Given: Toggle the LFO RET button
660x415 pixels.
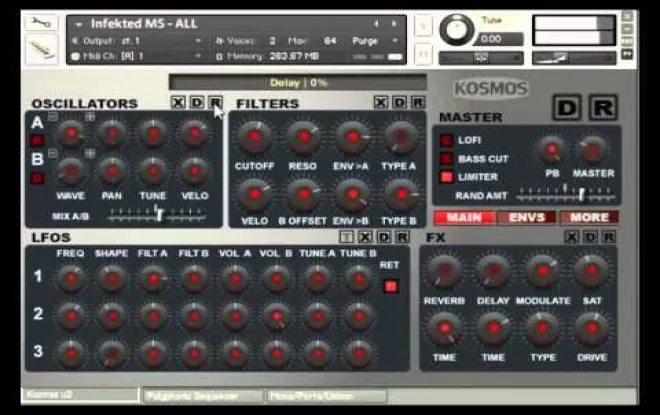Looking at the screenshot, I should [391, 286].
